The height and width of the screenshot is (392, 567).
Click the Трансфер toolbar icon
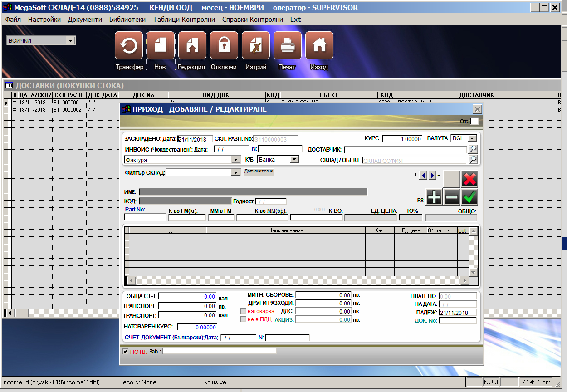click(x=129, y=45)
